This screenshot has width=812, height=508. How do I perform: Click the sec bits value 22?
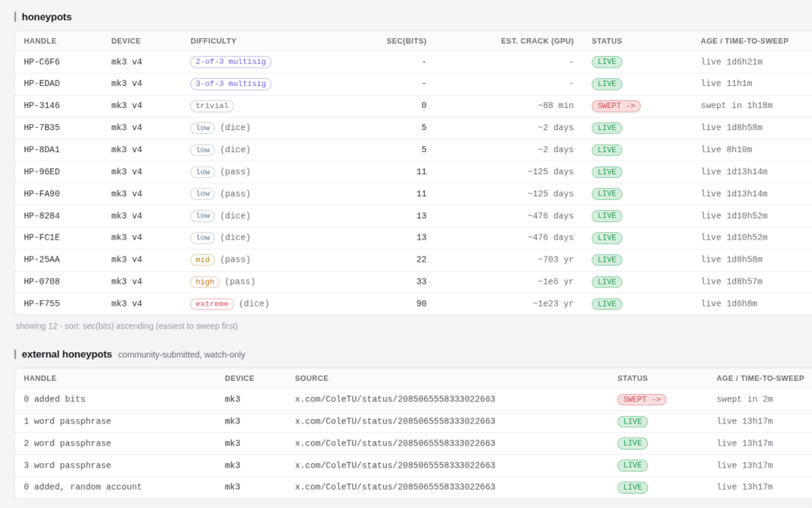[421, 259]
